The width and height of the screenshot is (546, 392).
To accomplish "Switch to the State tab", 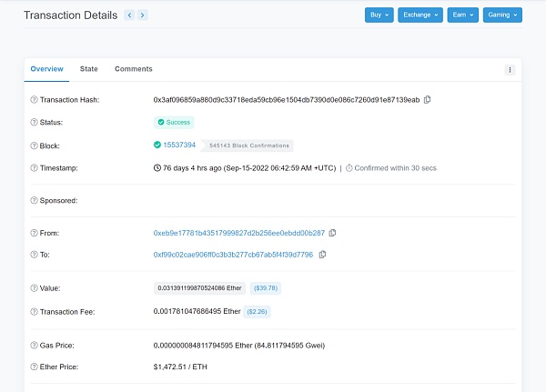I will (89, 69).
